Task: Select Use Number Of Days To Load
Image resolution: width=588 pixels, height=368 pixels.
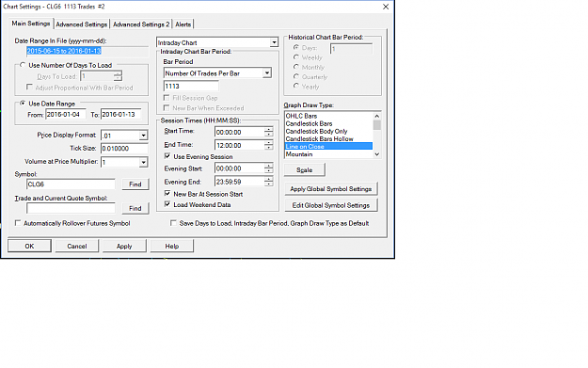Action: click(23, 65)
